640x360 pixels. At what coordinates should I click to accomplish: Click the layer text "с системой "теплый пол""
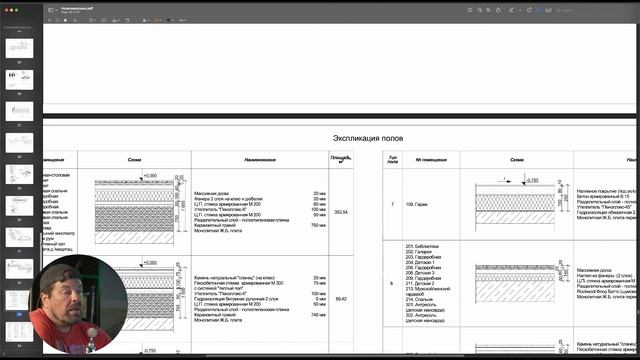click(x=218, y=288)
